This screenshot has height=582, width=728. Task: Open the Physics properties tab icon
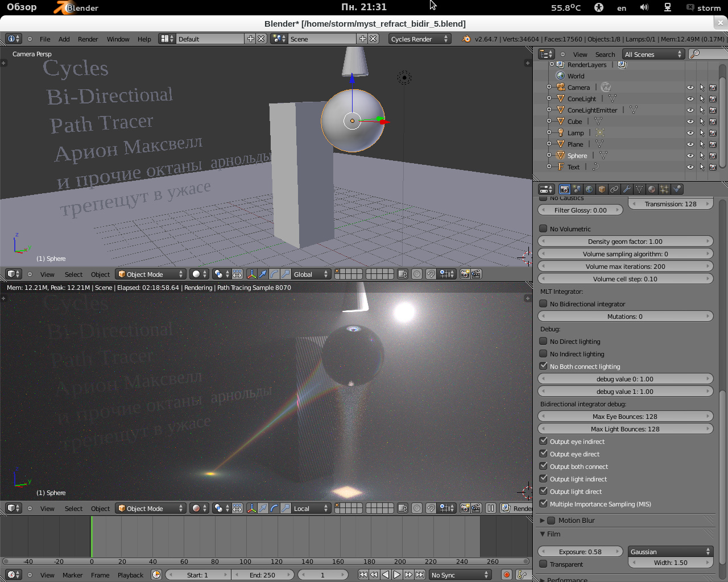coord(677,189)
